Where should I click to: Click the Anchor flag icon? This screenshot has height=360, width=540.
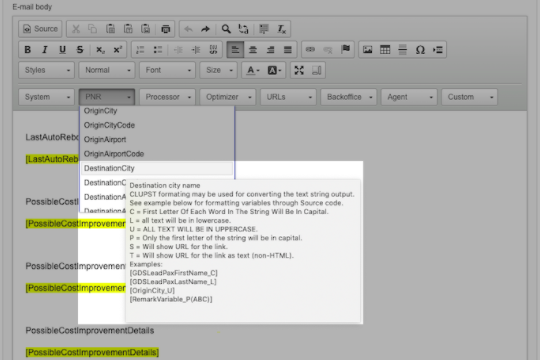pyautogui.click(x=345, y=50)
